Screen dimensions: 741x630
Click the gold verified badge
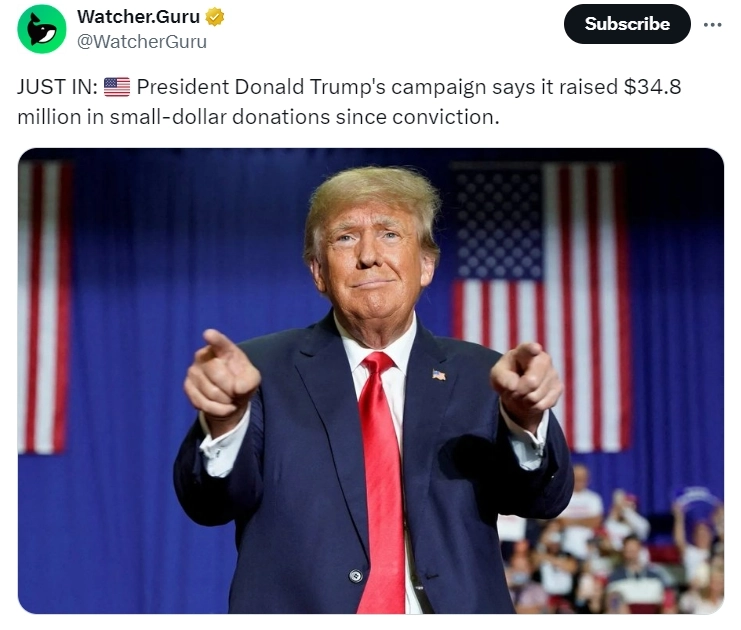[215, 17]
